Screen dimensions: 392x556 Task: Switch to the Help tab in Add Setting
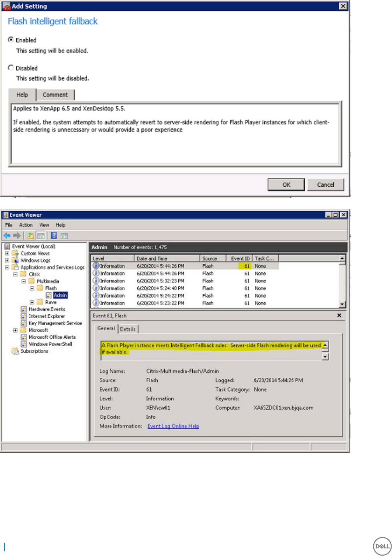pos(22,95)
